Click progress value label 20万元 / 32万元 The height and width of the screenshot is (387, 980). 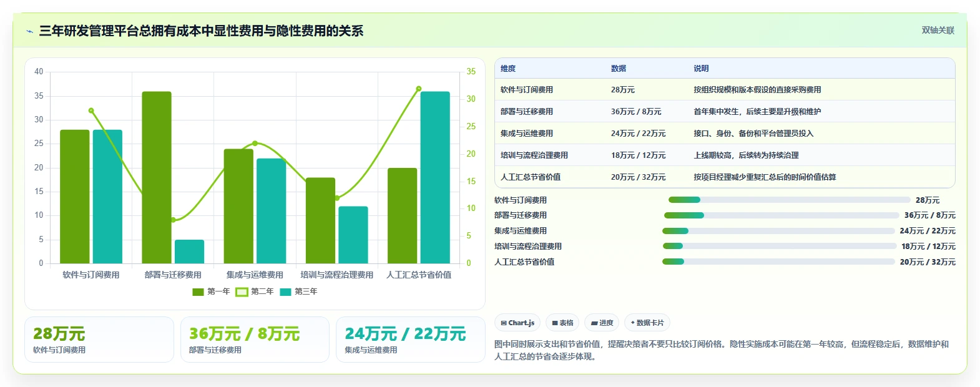[x=928, y=262]
